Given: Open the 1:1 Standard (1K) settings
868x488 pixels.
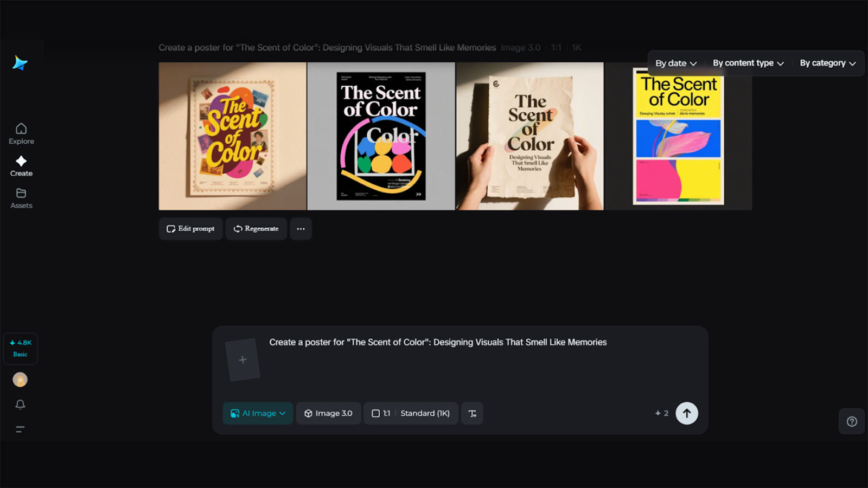Looking at the screenshot, I should [x=411, y=413].
